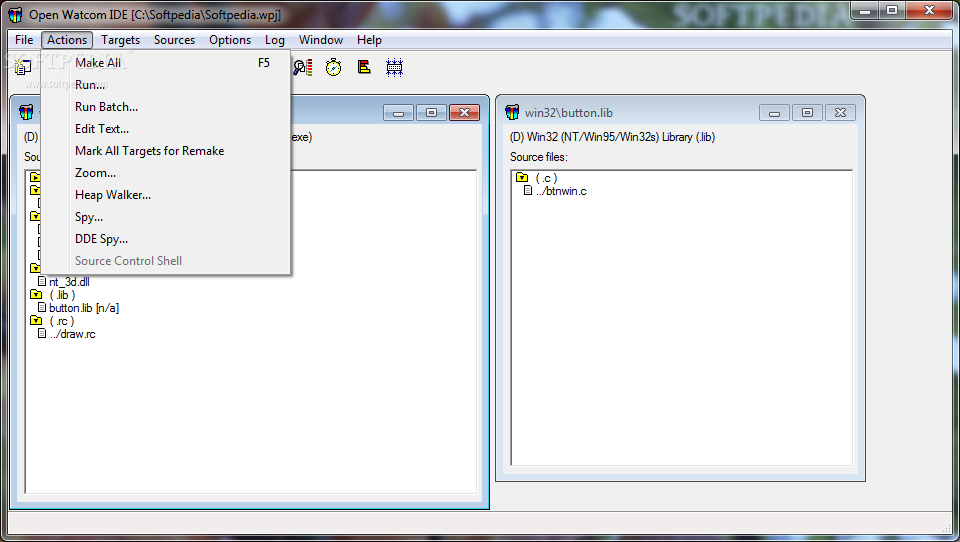
Task: Minimize the left target child window
Action: point(399,113)
